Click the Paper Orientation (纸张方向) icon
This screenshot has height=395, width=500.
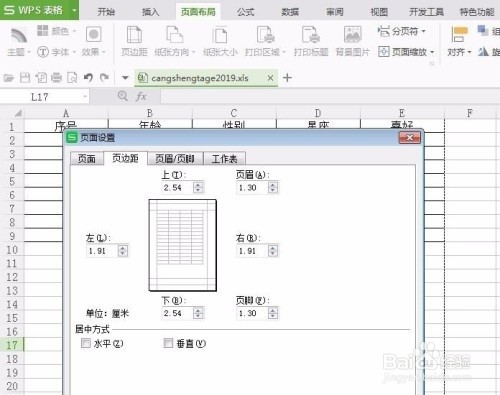tap(175, 35)
